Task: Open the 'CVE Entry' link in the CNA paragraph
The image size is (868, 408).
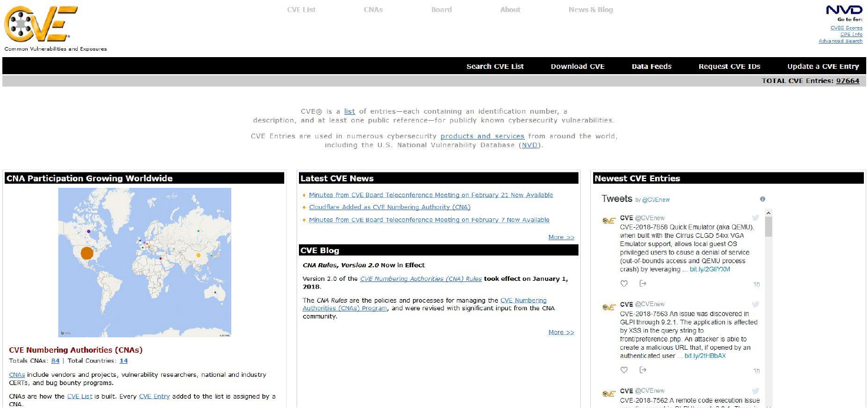Action: pyautogui.click(x=154, y=396)
